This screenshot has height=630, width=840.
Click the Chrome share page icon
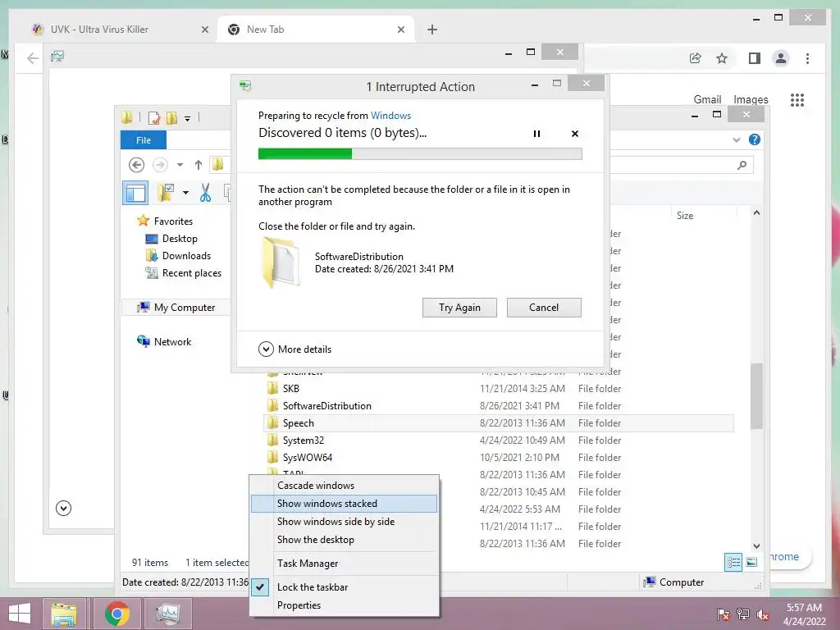tap(695, 58)
